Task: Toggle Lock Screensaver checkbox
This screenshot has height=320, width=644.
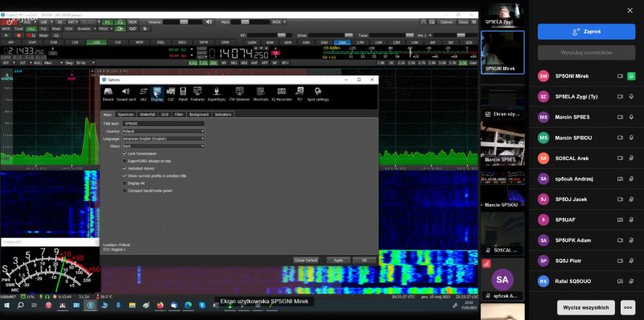Action: coord(125,154)
